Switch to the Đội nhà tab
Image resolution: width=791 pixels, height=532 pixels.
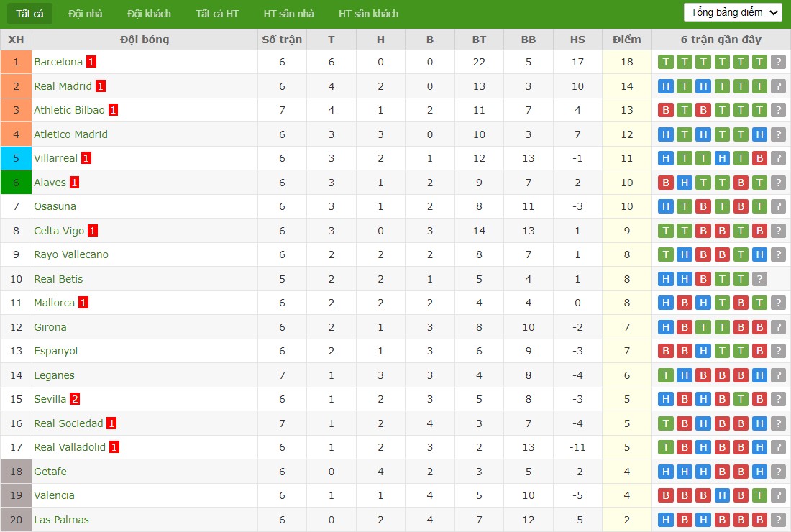86,14
